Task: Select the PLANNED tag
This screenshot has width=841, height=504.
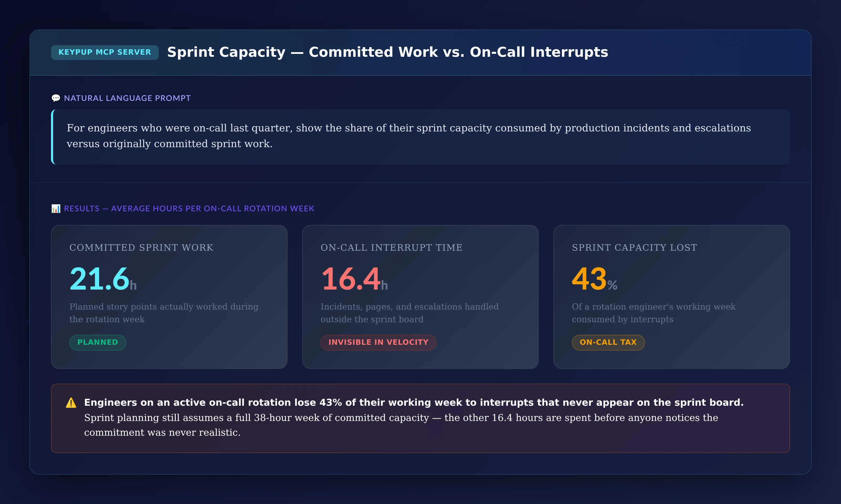Action: [x=98, y=342]
